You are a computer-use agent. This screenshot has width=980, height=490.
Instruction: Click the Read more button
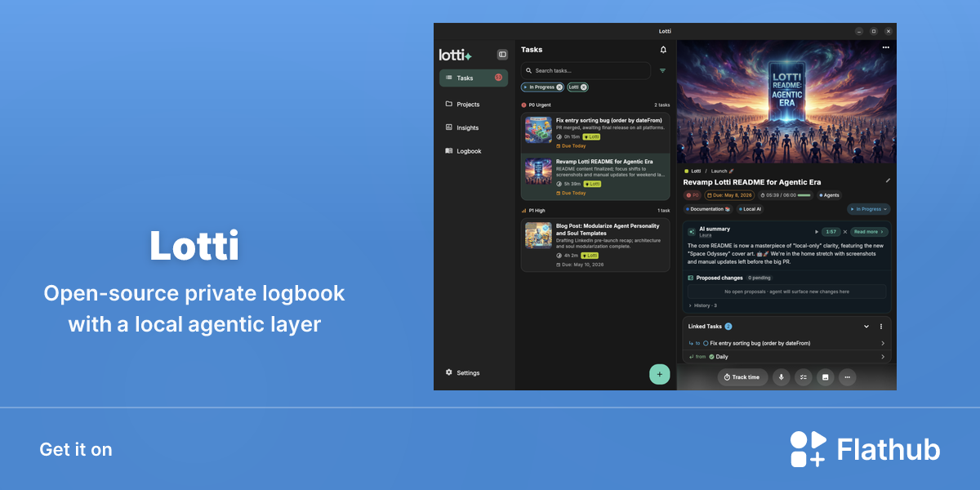pos(869,232)
